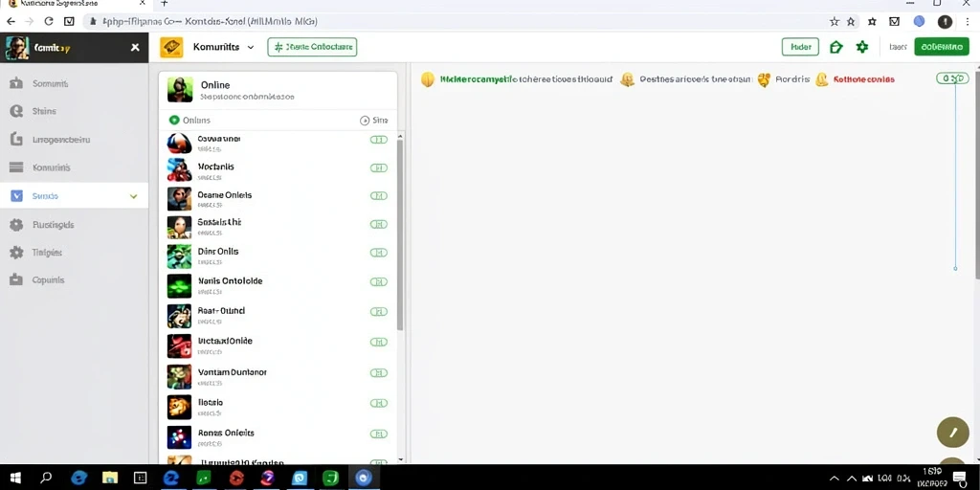
Task: Open File Explorer from the taskbar
Action: coord(110,479)
